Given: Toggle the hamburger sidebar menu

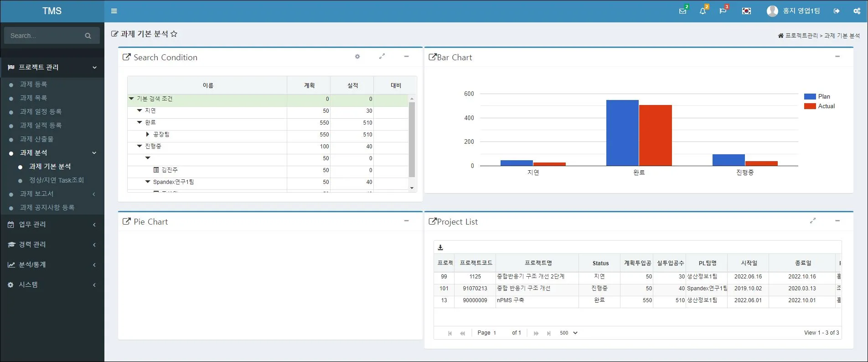Looking at the screenshot, I should pos(114,11).
